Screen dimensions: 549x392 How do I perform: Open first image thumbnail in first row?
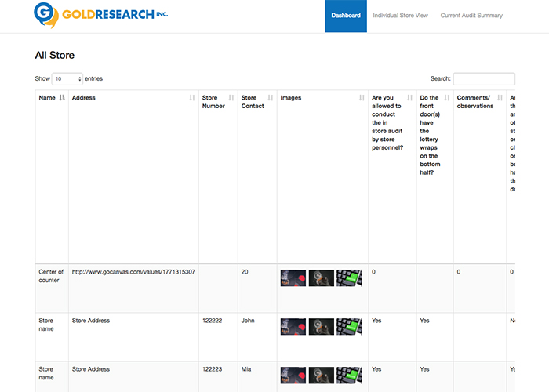(x=293, y=278)
